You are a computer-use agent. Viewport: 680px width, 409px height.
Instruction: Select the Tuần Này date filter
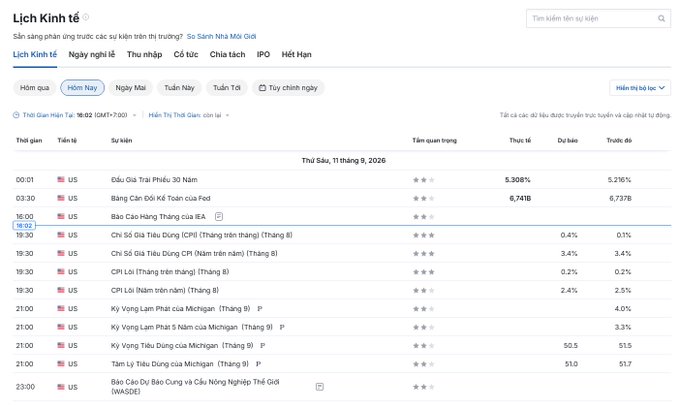click(x=179, y=88)
